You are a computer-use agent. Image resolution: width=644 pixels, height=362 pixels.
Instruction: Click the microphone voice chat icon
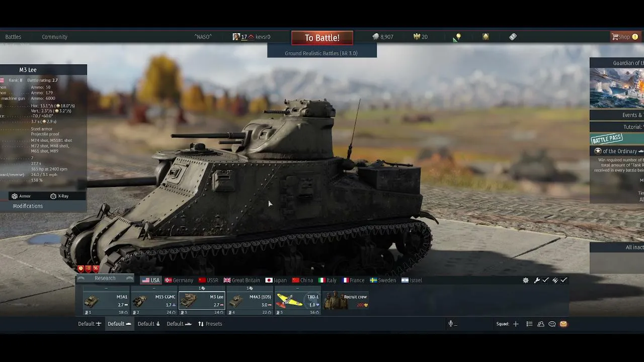(451, 324)
